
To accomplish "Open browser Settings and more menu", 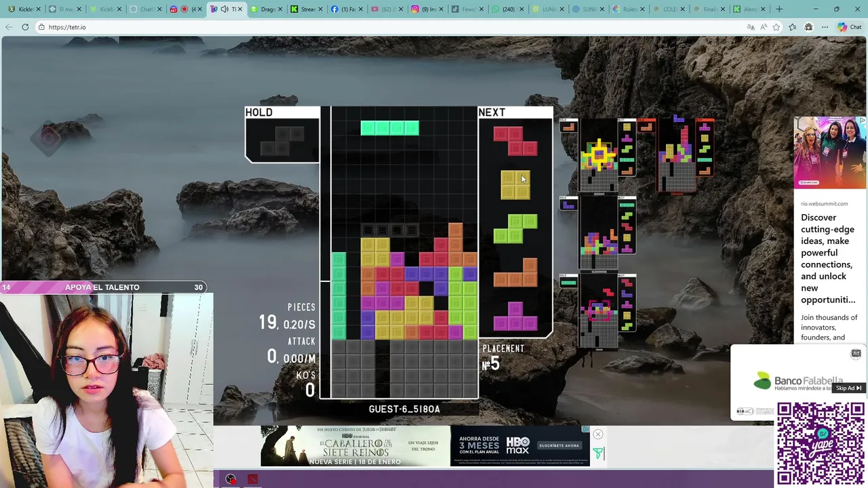I will tap(825, 27).
